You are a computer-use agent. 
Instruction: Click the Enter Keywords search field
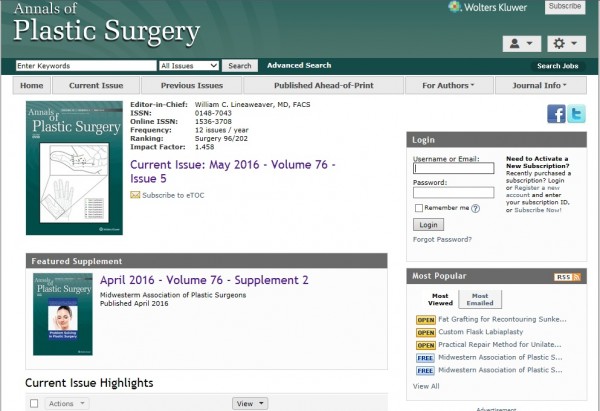point(86,66)
